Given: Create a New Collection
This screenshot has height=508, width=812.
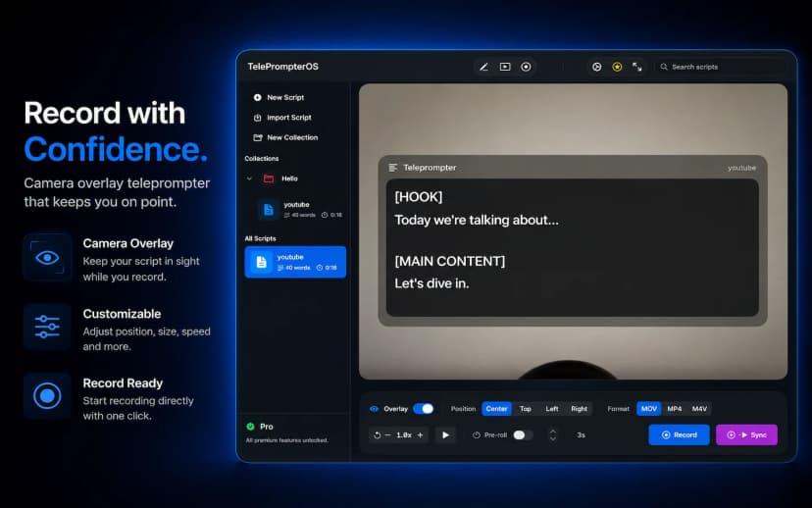Looking at the screenshot, I should [x=285, y=137].
